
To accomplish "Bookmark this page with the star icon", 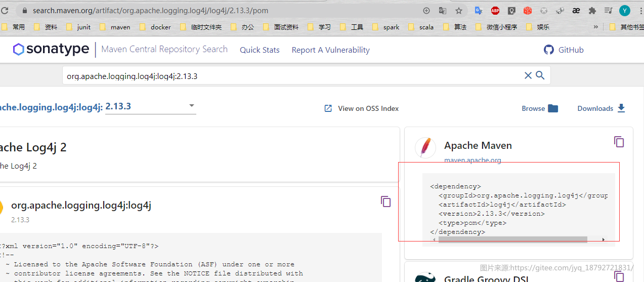I will coord(459,10).
